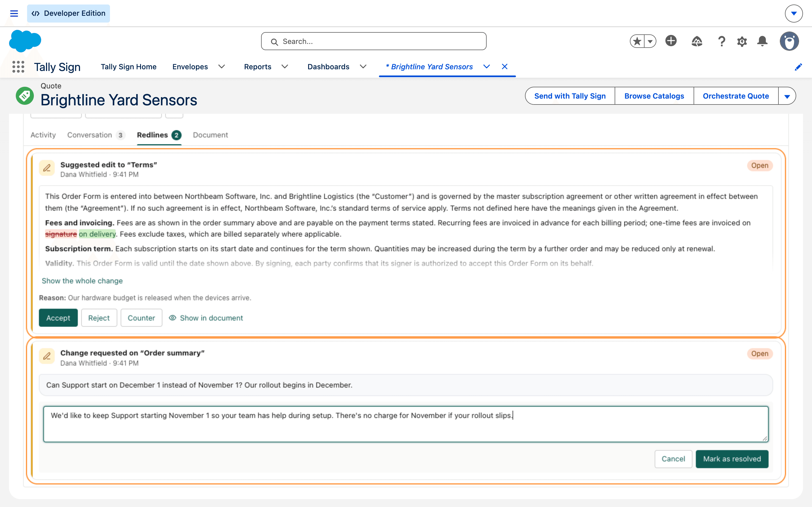Click into the Search field
Viewport: 812px width, 507px height.
tap(374, 41)
